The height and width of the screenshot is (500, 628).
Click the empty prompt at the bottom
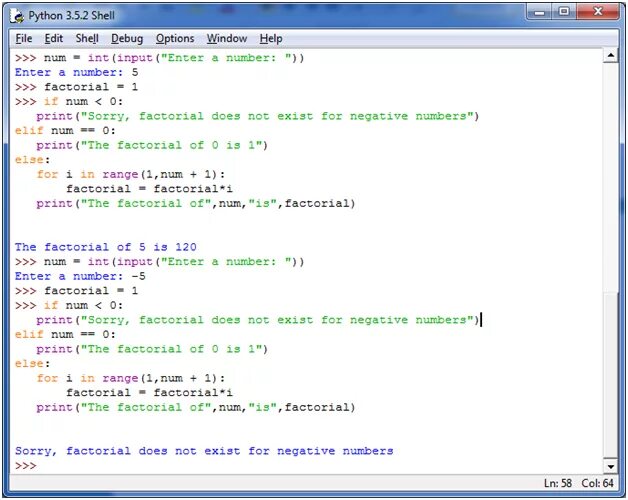26,466
